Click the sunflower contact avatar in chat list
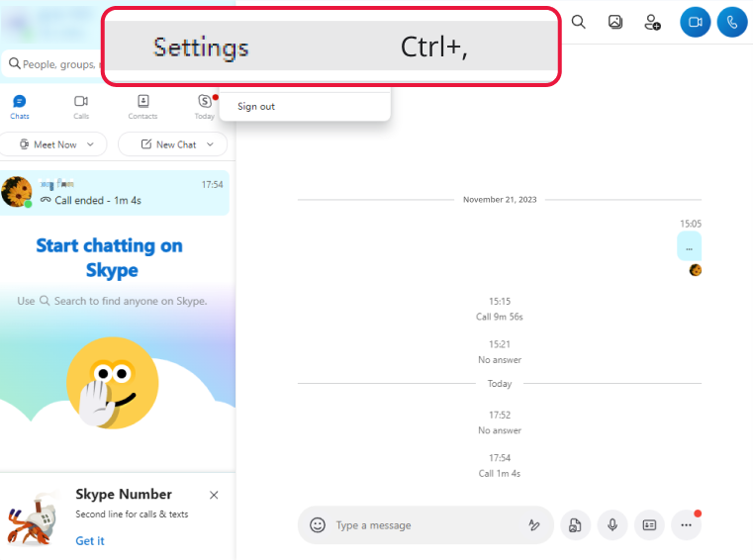Viewport: 753px width, 560px height. [x=17, y=191]
